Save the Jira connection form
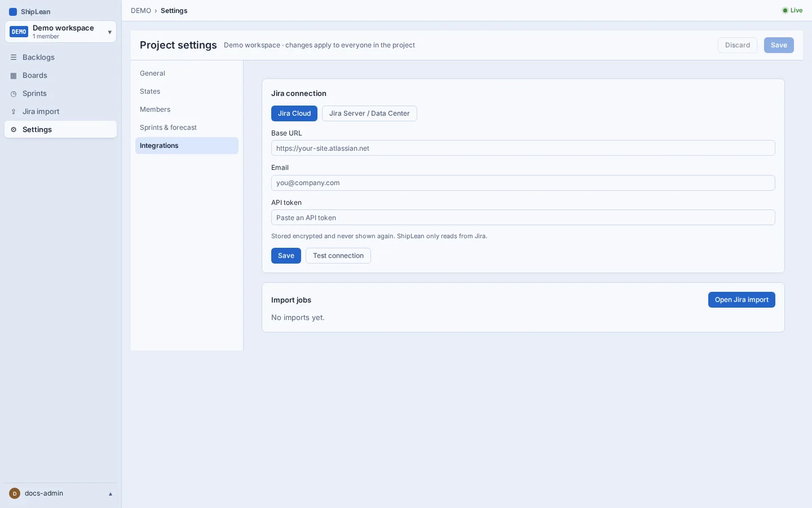This screenshot has height=508, width=812. pyautogui.click(x=286, y=256)
